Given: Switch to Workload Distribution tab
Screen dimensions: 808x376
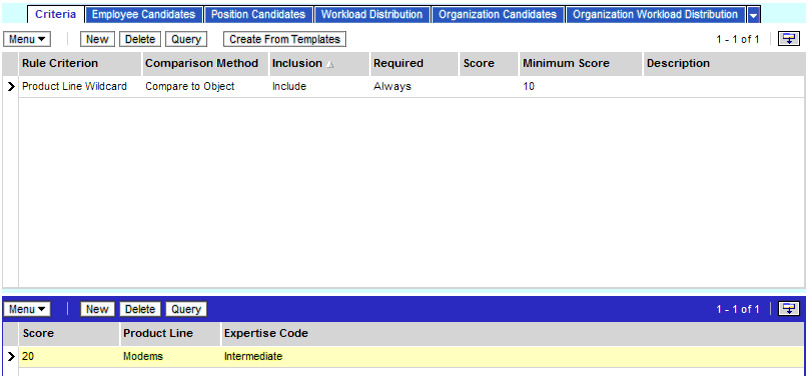Looking at the screenshot, I should 372,14.
